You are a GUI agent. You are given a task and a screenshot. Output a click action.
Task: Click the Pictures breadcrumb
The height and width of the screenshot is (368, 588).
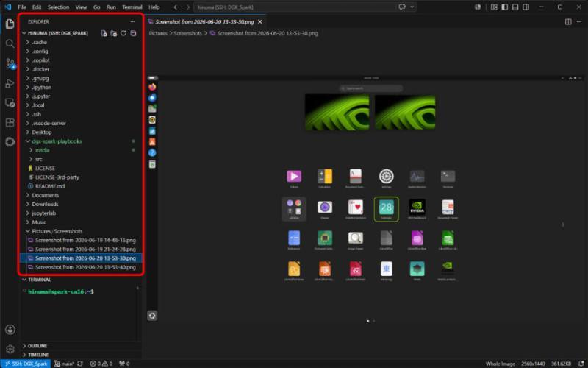[x=158, y=33]
